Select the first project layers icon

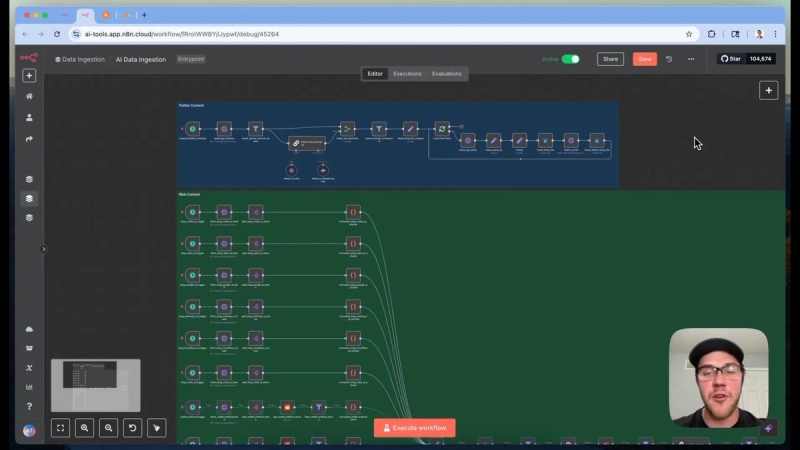29,179
